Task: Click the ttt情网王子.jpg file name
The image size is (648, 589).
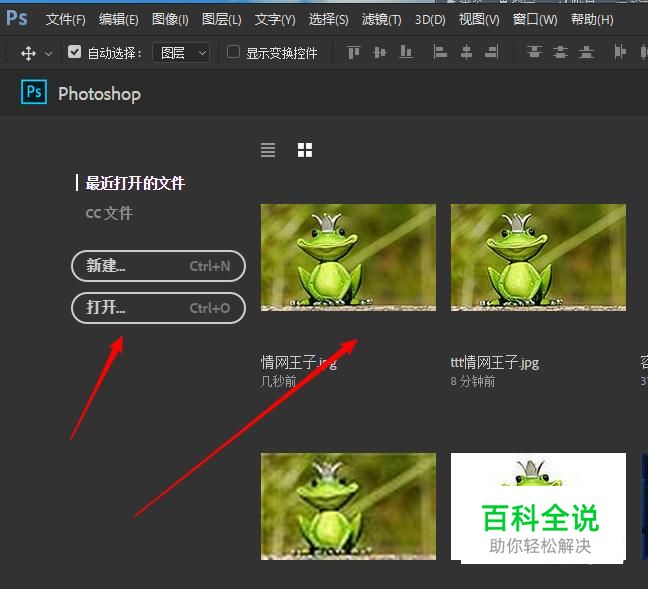Action: coord(495,362)
